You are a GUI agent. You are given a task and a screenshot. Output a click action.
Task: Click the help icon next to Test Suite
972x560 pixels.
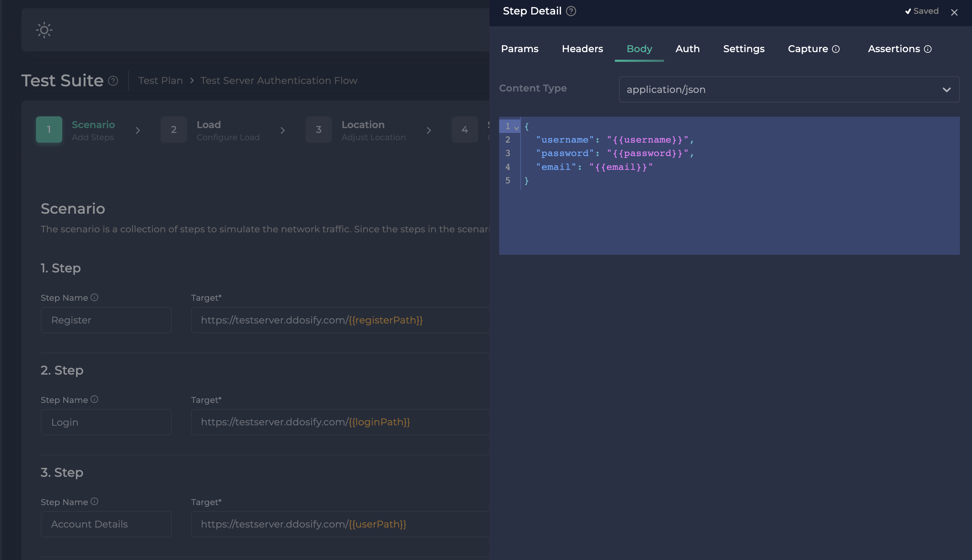click(114, 81)
